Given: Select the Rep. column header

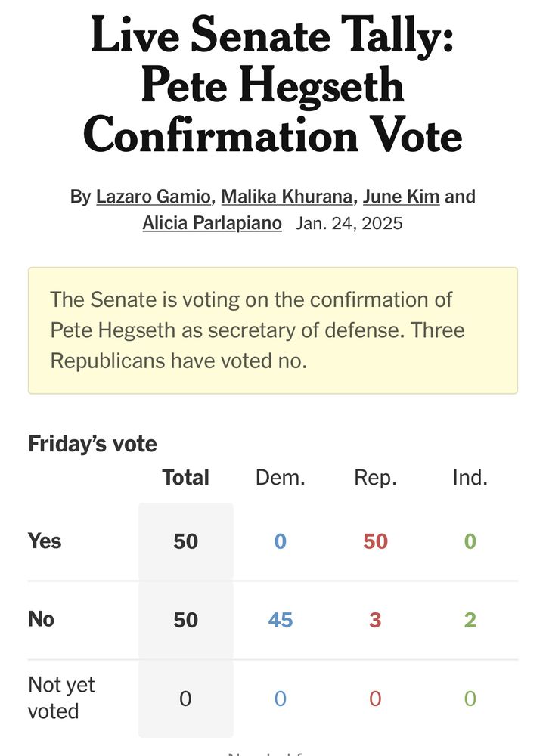Looking at the screenshot, I should point(375,478).
